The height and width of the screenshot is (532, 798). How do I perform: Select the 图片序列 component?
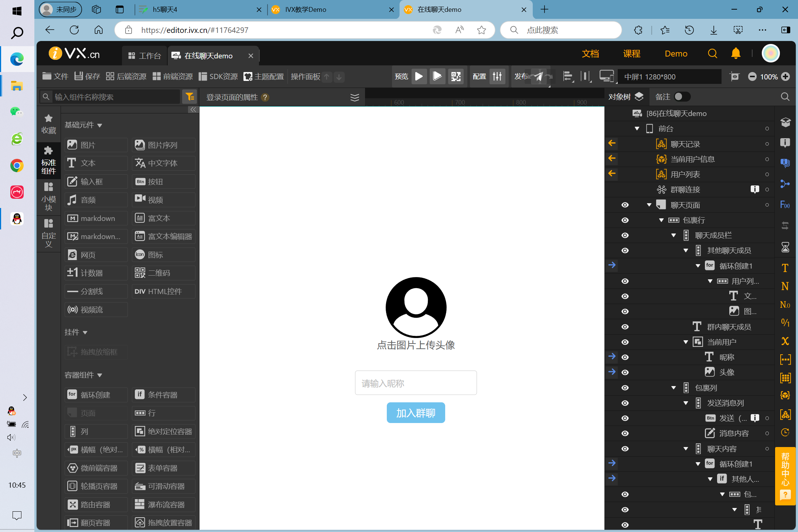(163, 145)
